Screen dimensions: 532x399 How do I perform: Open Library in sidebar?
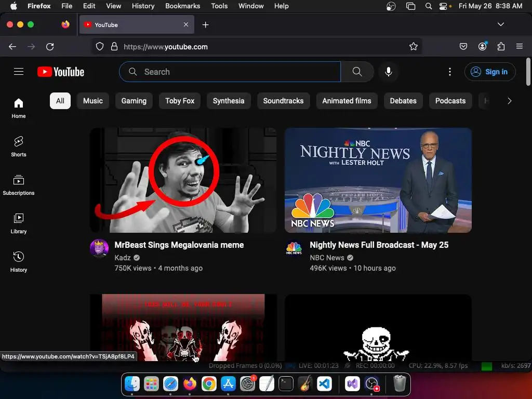19,223
